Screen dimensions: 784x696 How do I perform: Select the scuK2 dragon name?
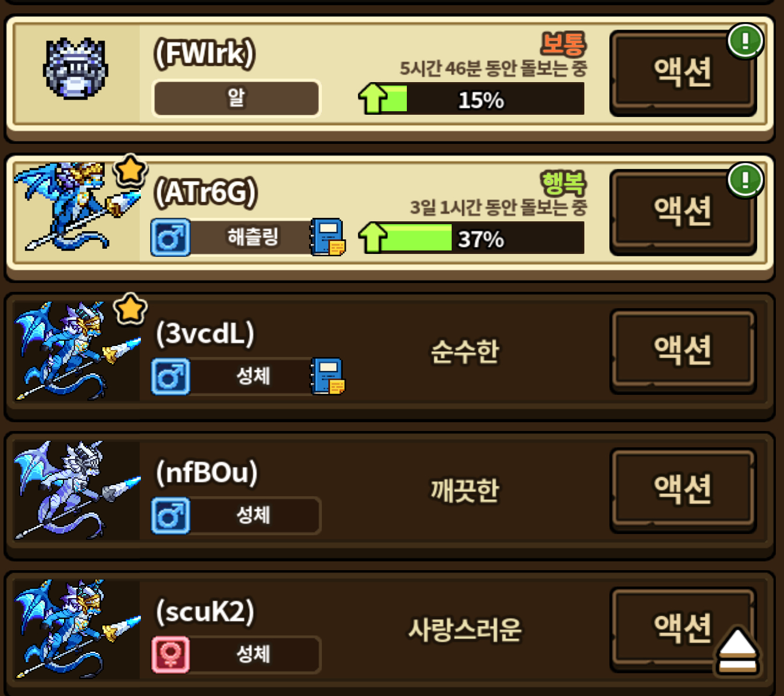205,612
